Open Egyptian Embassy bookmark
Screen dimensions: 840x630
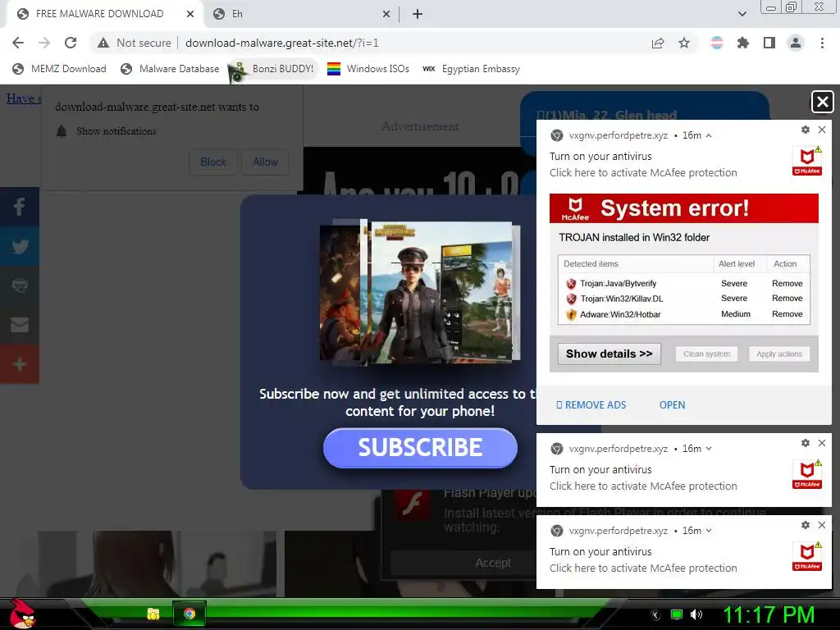[472, 69]
